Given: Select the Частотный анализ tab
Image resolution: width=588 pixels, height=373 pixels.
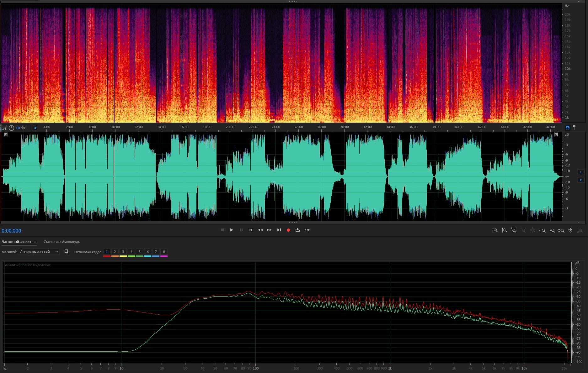Looking at the screenshot, I should [16, 242].
